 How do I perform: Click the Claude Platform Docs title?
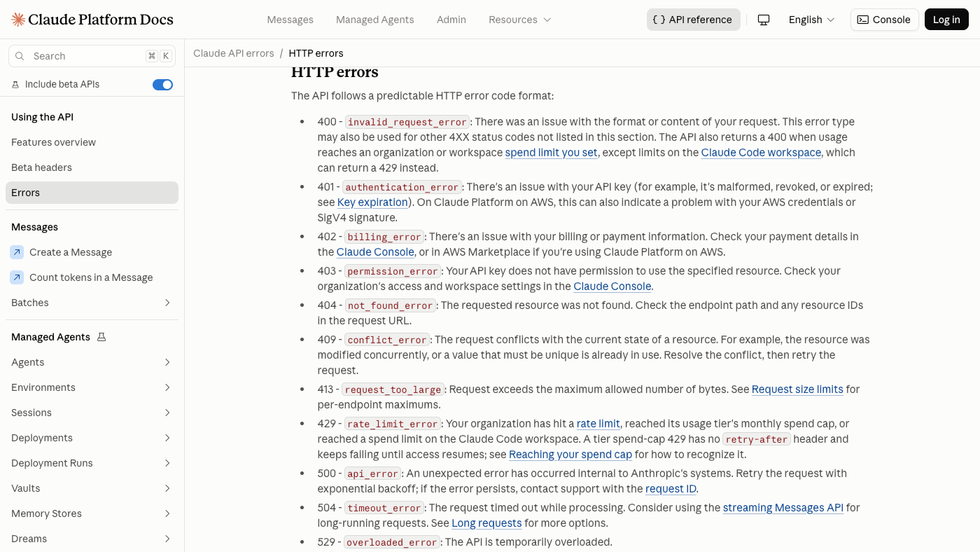coord(102,20)
